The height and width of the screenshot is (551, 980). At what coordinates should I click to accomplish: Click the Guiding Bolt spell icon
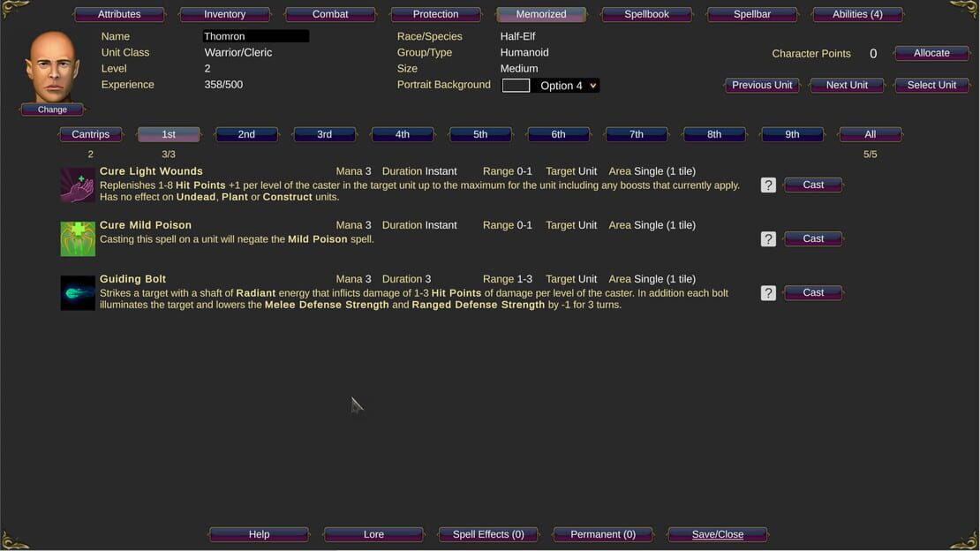[x=78, y=292]
